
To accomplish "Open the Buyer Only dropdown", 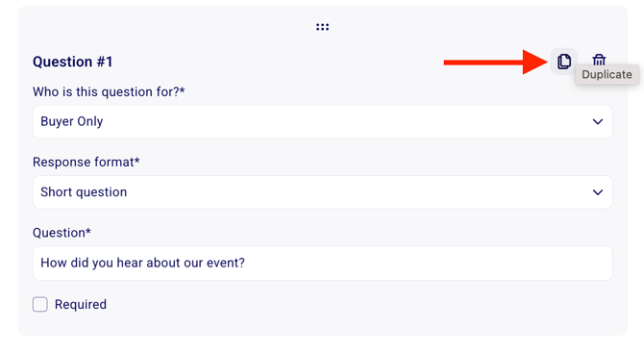I will pos(322,122).
